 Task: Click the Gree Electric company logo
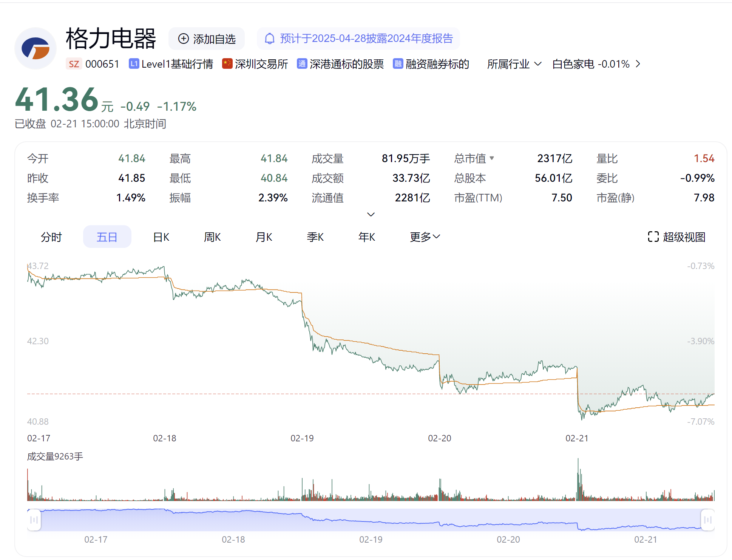[36, 48]
